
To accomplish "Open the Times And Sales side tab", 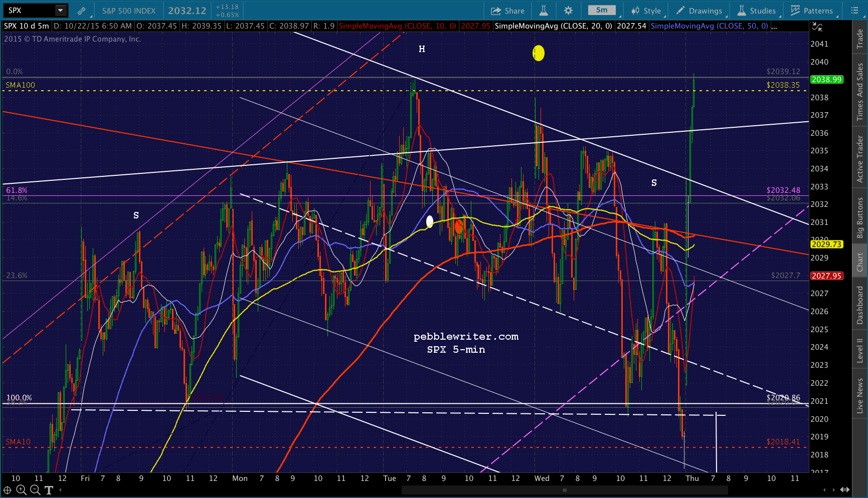I will tap(860, 92).
